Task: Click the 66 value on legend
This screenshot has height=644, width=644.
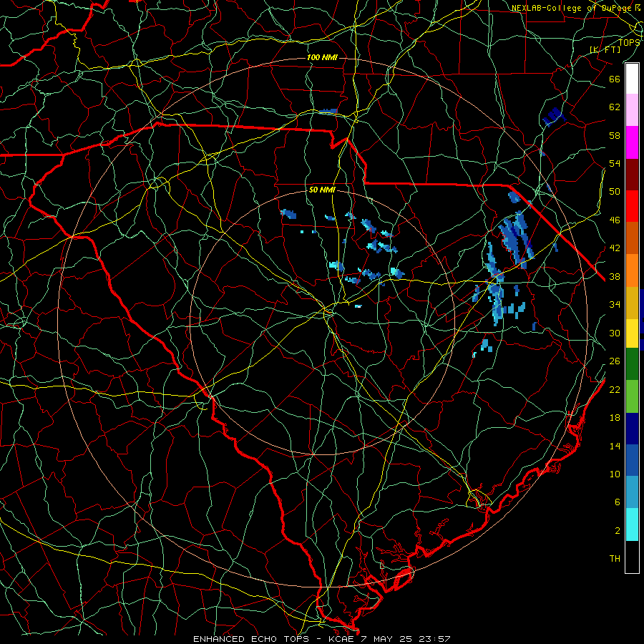Action: pyautogui.click(x=615, y=79)
